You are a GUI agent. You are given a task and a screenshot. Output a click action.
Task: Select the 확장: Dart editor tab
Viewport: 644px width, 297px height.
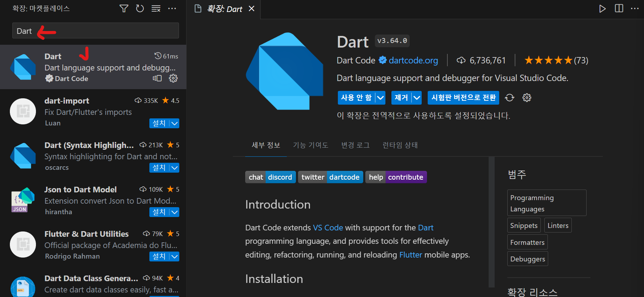[x=224, y=9]
